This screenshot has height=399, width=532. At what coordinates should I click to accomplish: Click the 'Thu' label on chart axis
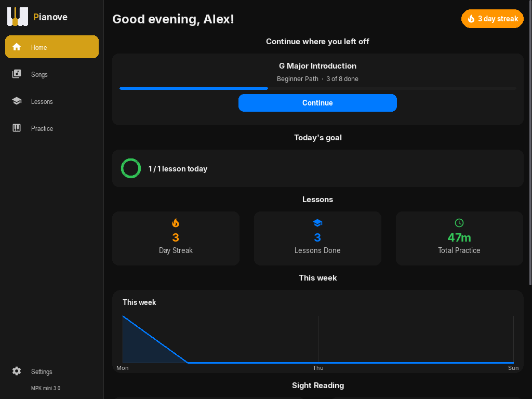tap(318, 368)
